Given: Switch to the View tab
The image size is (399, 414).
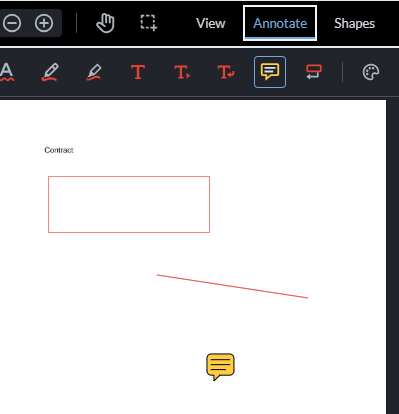Looking at the screenshot, I should 211,23.
